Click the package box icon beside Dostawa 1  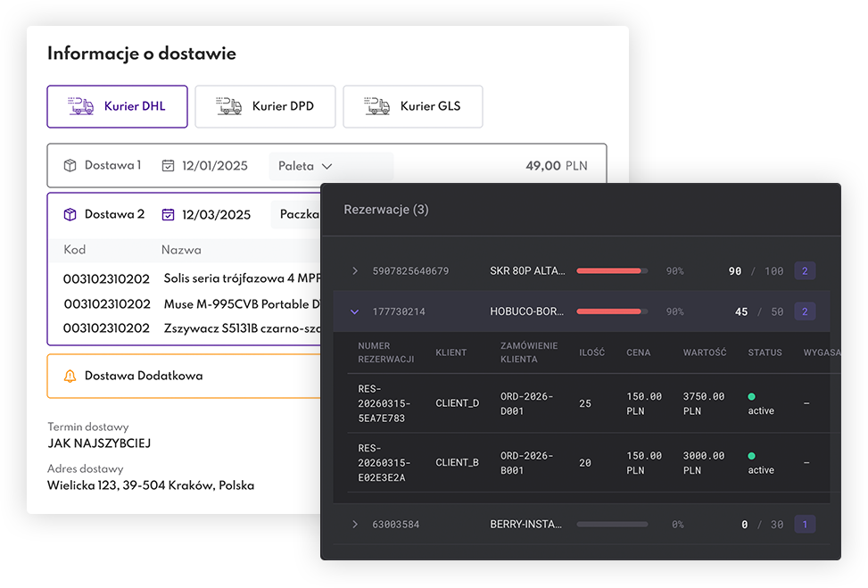70,166
